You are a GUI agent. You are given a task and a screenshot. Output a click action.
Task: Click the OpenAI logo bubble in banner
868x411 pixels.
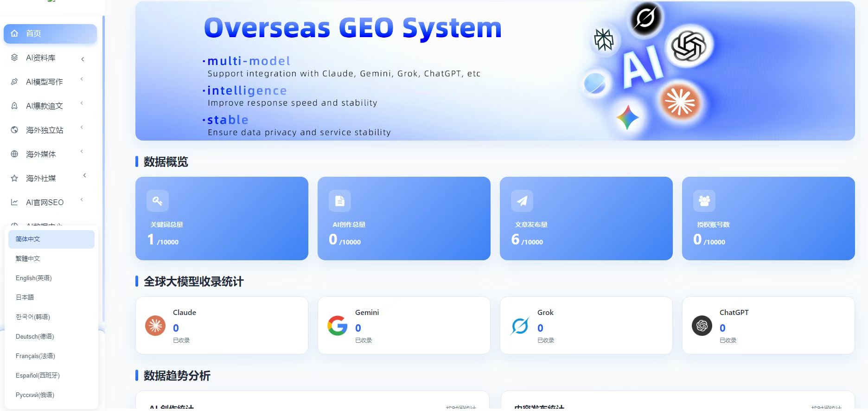(689, 46)
